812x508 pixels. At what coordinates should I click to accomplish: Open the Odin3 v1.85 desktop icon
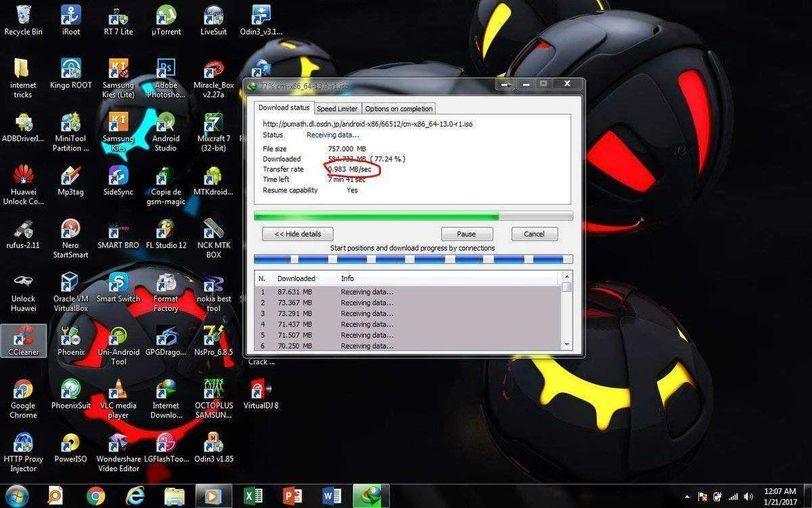pyautogui.click(x=214, y=447)
